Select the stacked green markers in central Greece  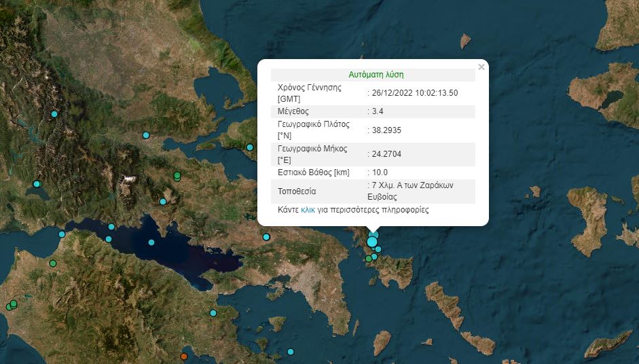point(177,176)
